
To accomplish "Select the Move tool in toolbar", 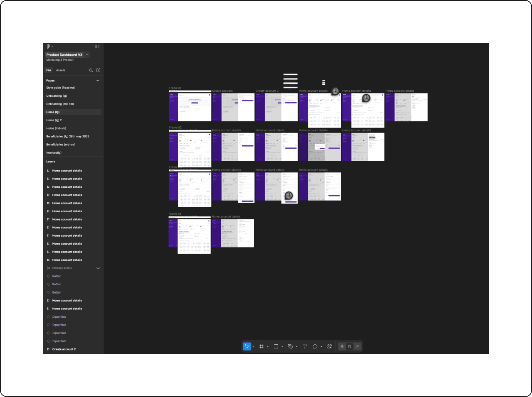I will tap(247, 346).
